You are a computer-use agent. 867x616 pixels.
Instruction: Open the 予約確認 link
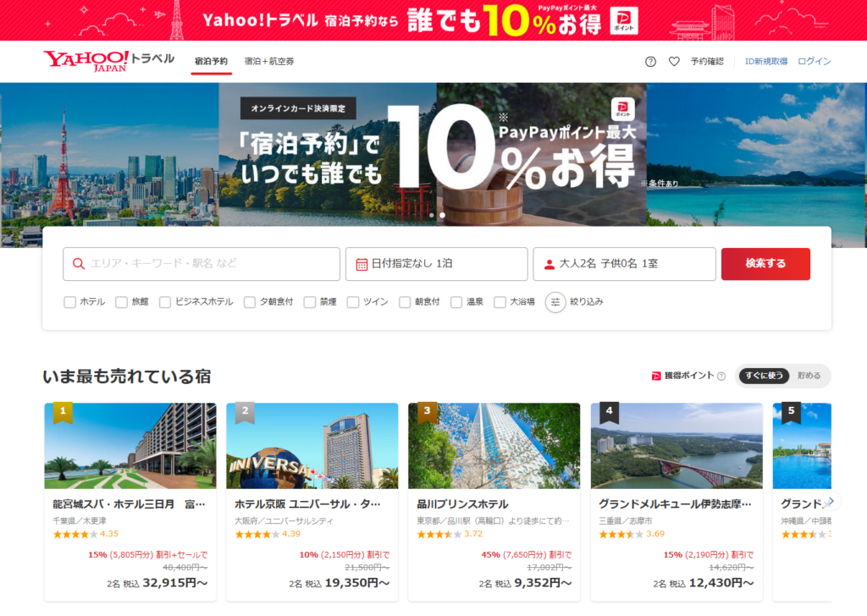point(707,61)
